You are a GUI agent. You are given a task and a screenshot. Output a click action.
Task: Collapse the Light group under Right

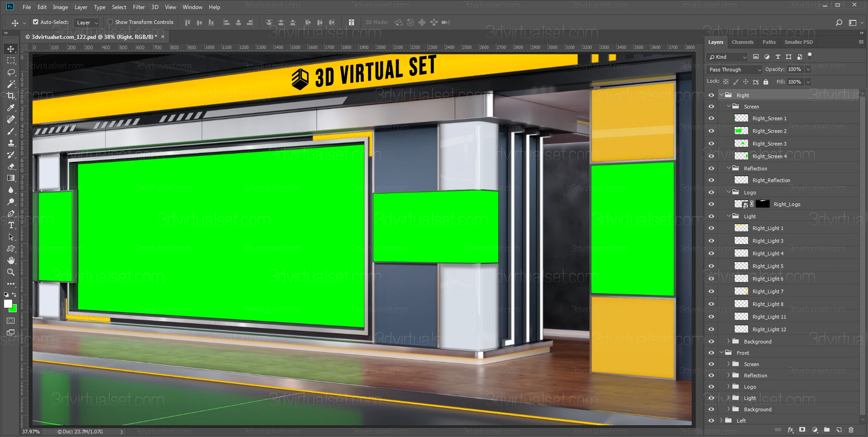[x=729, y=216]
